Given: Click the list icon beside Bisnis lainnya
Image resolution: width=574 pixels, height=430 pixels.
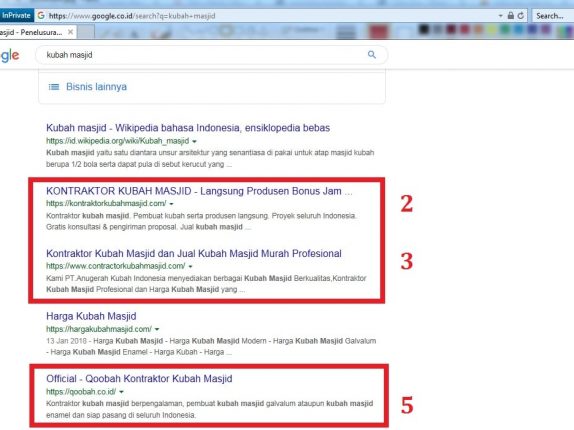Looking at the screenshot, I should (x=54, y=87).
